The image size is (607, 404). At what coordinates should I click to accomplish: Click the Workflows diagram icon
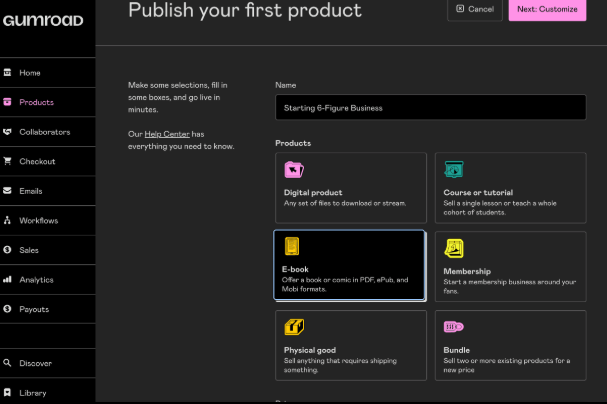click(x=7, y=220)
